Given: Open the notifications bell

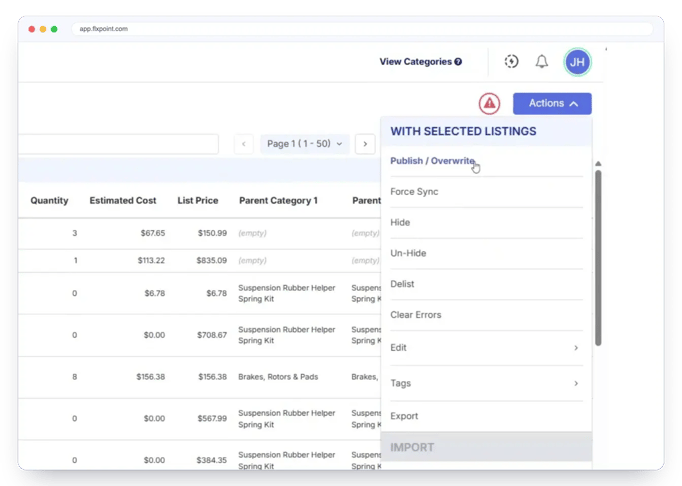Looking at the screenshot, I should pos(542,61).
